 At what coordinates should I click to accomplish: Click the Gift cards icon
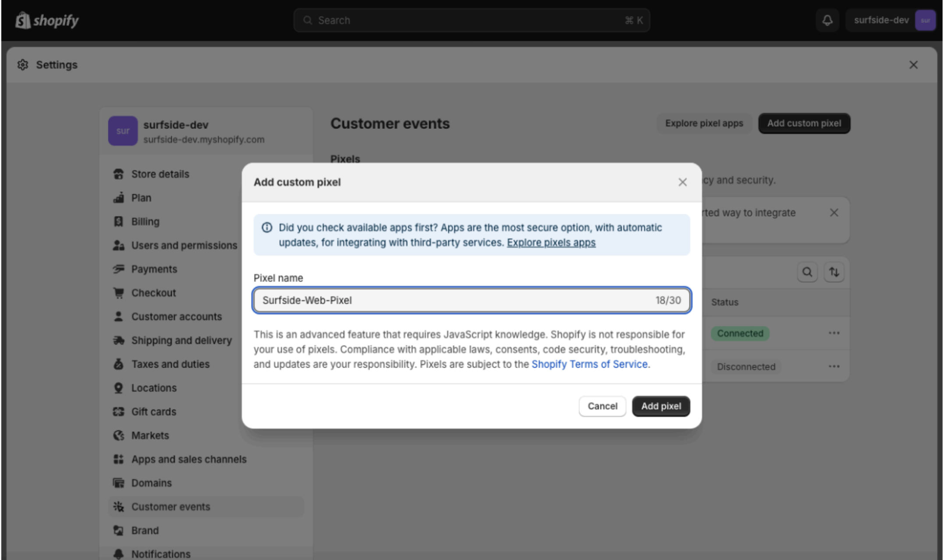[x=118, y=411]
